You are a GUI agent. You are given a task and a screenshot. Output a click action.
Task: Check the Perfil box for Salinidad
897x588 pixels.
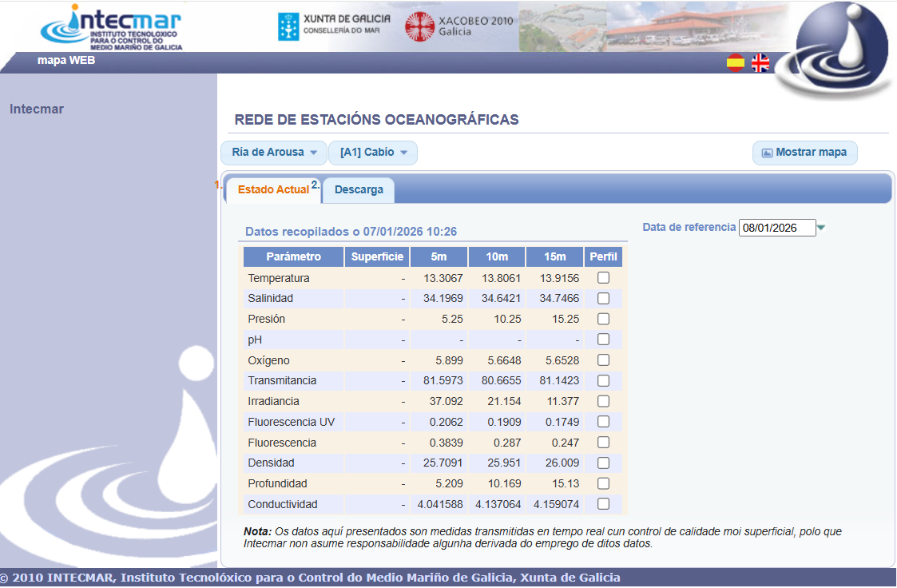(603, 298)
